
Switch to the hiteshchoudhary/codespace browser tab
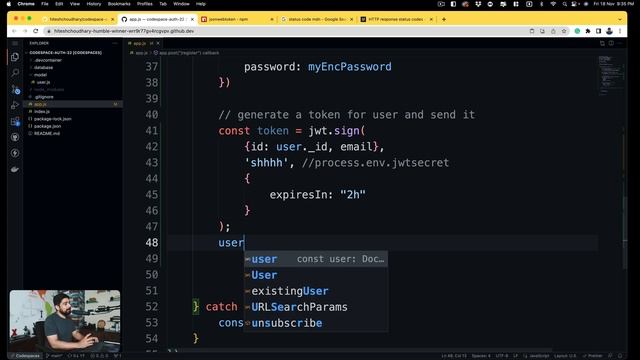(78, 19)
